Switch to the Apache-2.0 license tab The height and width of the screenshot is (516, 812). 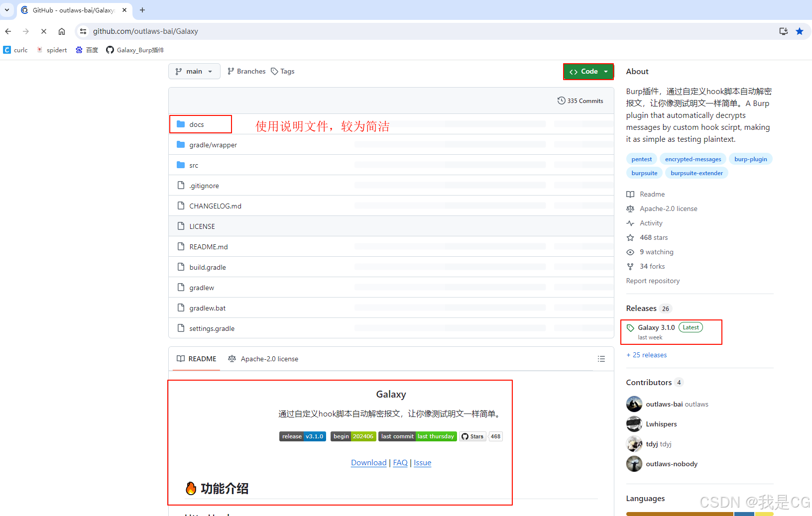[263, 359]
